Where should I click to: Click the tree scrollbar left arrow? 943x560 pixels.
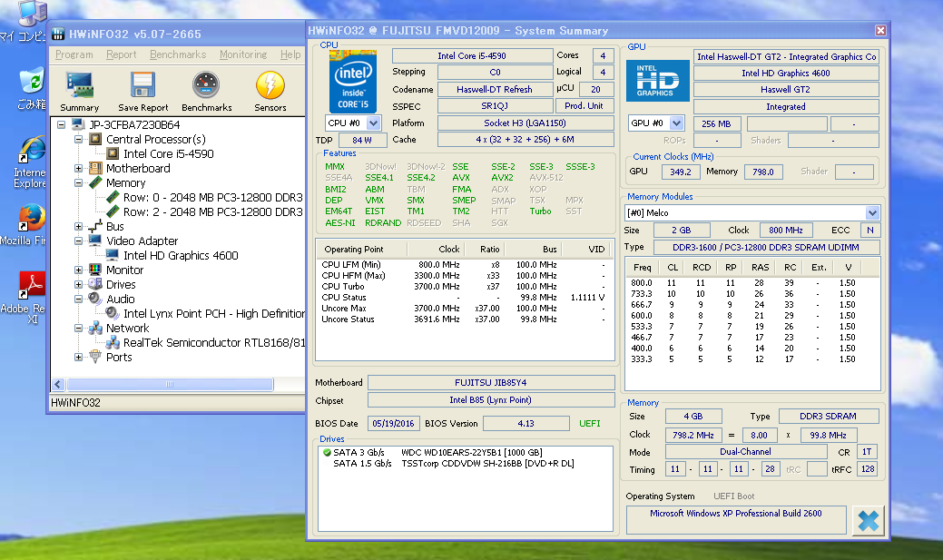pyautogui.click(x=58, y=384)
